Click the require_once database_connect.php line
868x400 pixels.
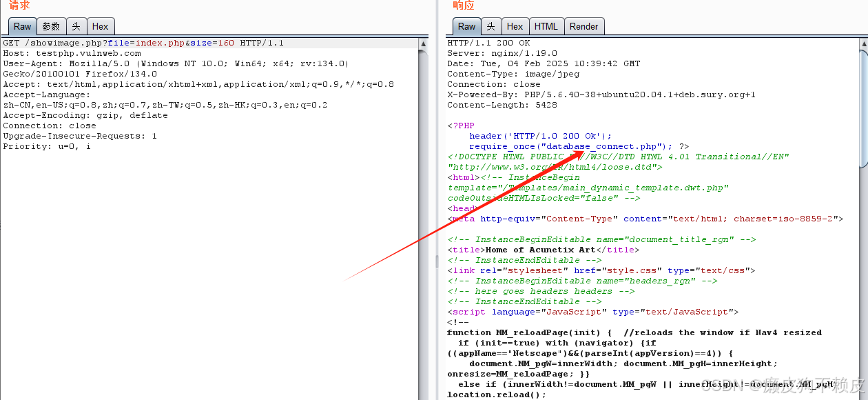(579, 146)
